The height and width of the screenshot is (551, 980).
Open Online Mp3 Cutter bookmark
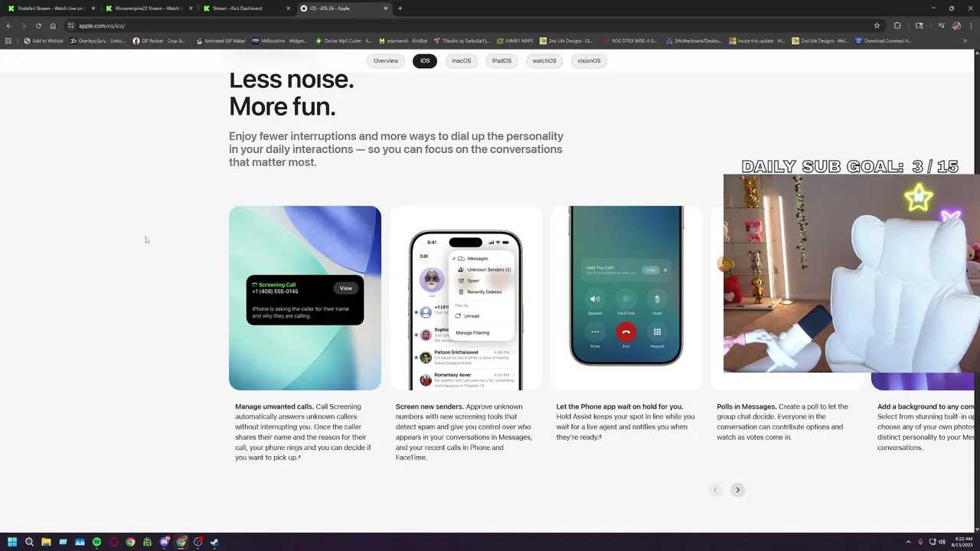pyautogui.click(x=343, y=41)
